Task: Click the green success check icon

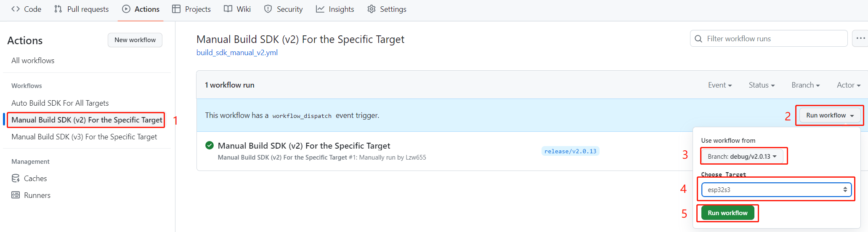Action: [x=210, y=145]
